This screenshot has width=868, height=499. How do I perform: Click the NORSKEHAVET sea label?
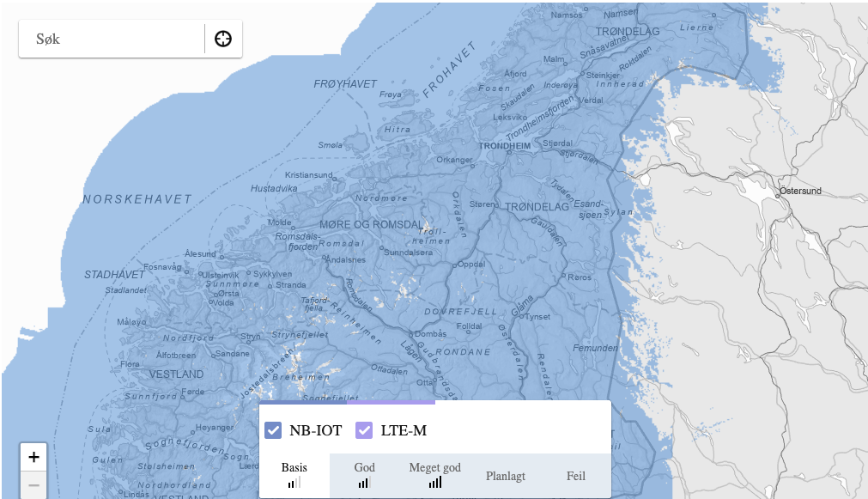(137, 199)
